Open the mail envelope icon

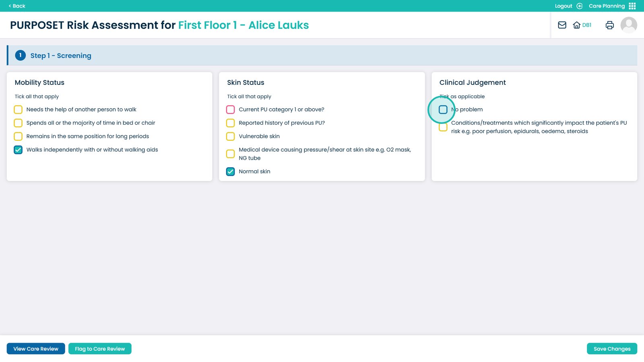point(562,25)
